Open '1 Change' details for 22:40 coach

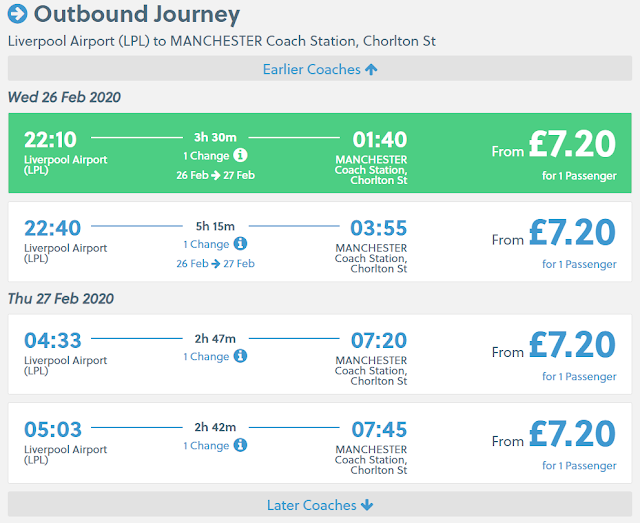click(206, 244)
